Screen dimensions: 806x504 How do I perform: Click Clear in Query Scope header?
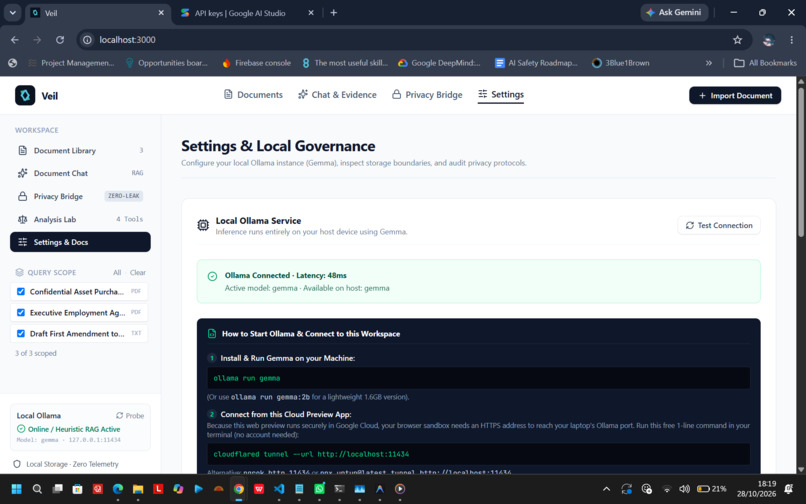[137, 273]
